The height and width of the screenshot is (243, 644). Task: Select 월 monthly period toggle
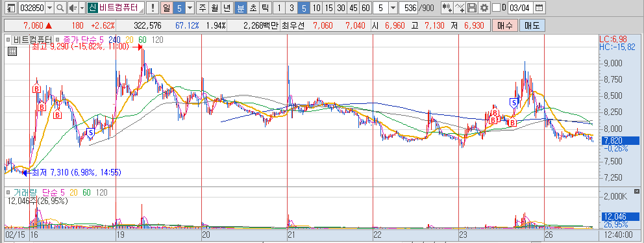[x=214, y=7]
